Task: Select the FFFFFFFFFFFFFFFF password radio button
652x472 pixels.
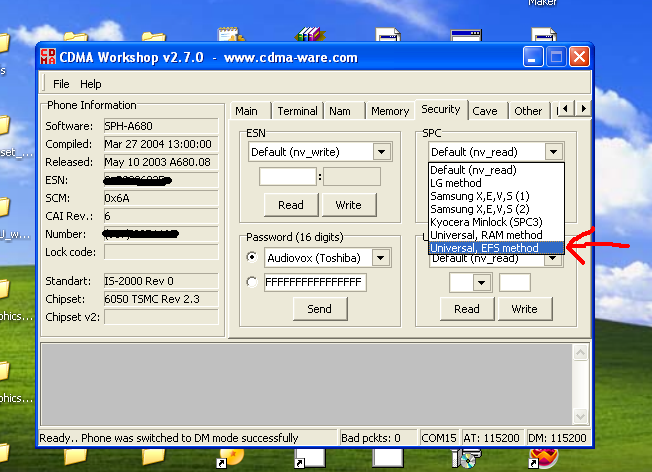Action: click(252, 282)
